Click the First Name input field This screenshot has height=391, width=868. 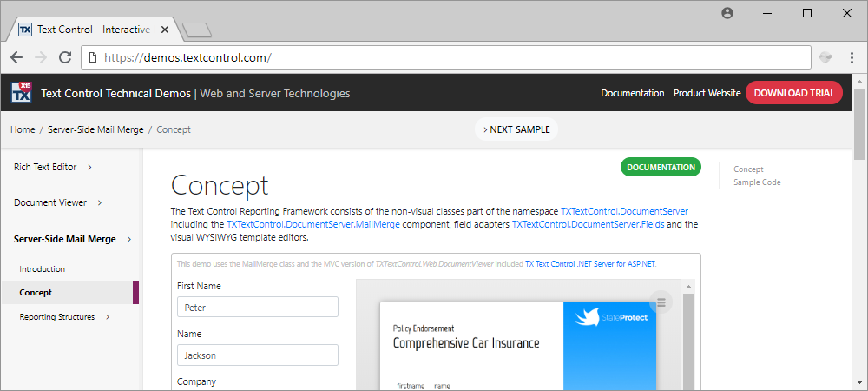[258, 307]
